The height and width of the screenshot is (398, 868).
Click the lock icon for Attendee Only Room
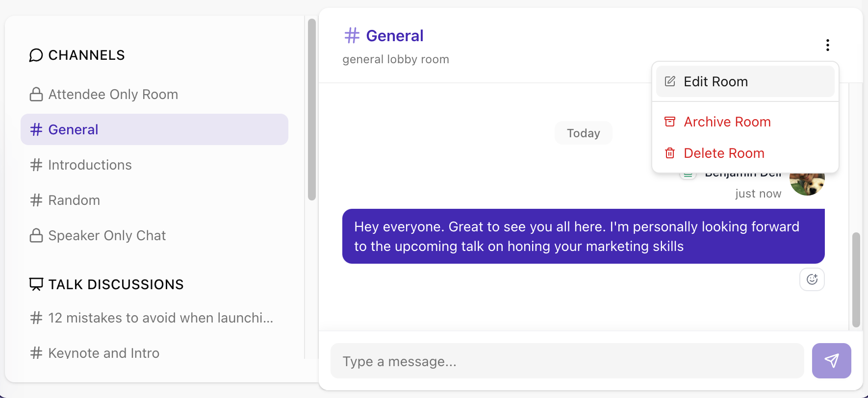pos(36,94)
